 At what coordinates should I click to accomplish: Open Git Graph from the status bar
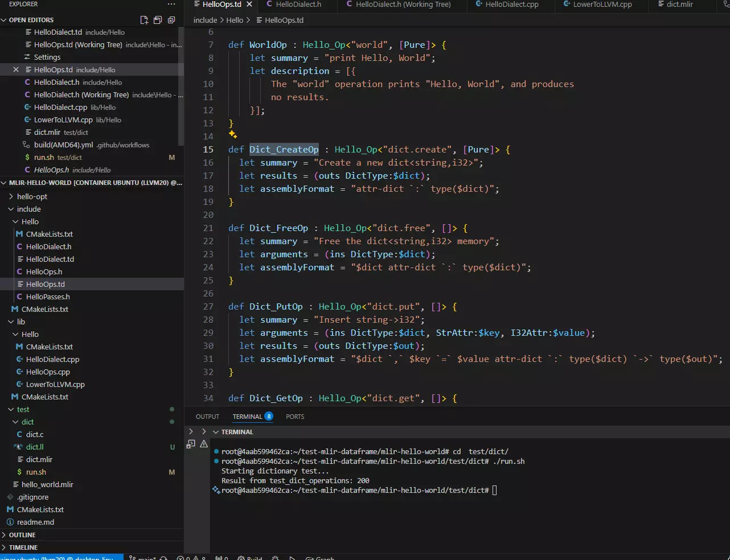point(319,558)
